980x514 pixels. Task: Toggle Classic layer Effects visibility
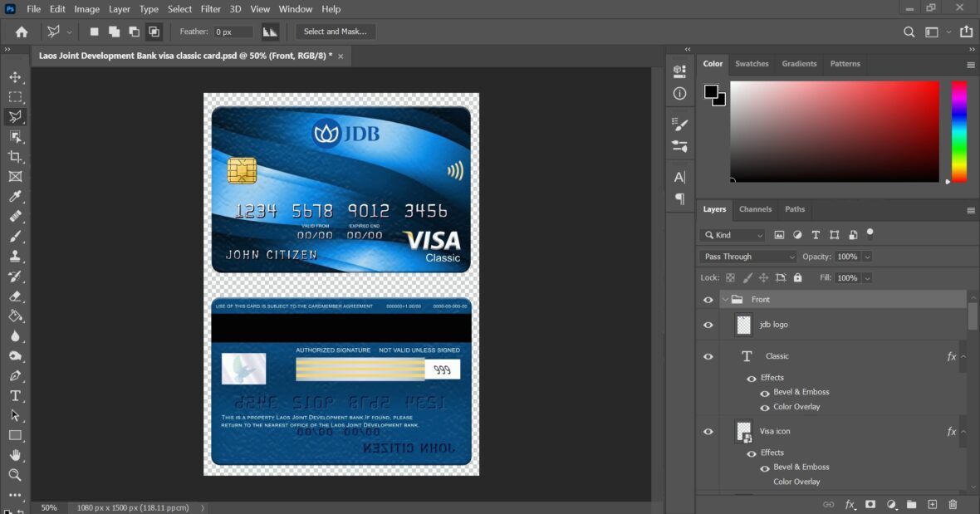coord(752,379)
